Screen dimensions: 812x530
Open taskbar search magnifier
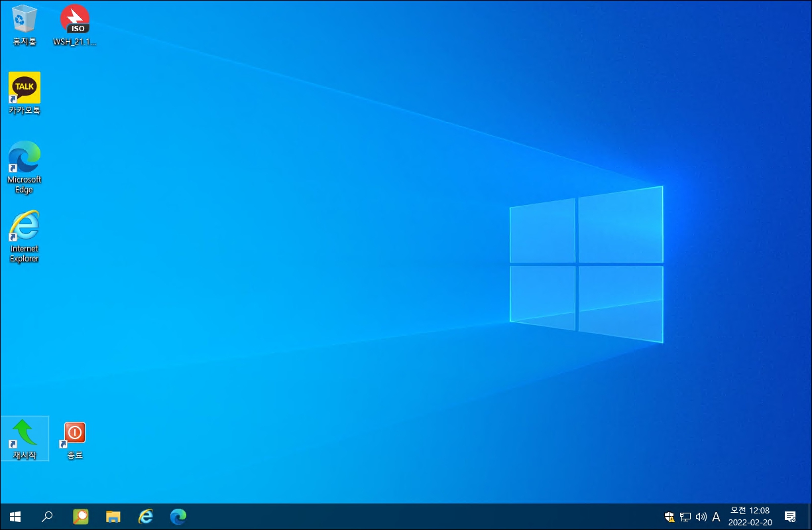tap(47, 516)
